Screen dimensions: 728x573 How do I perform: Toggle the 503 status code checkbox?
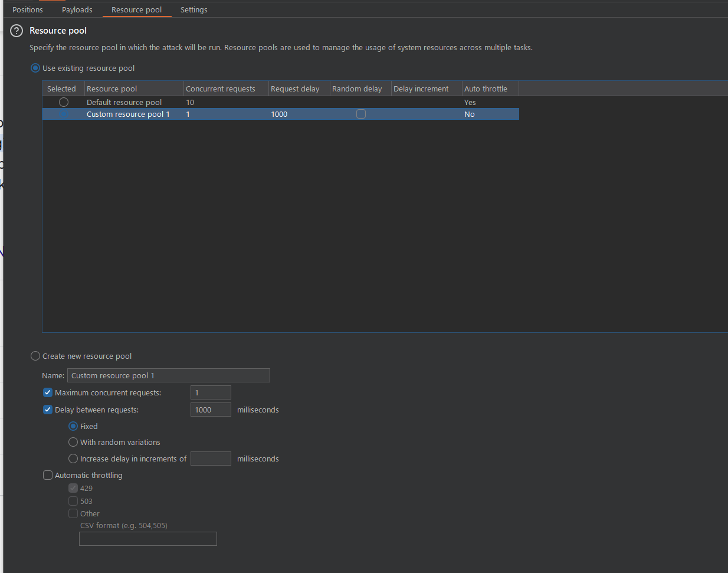pyautogui.click(x=73, y=501)
